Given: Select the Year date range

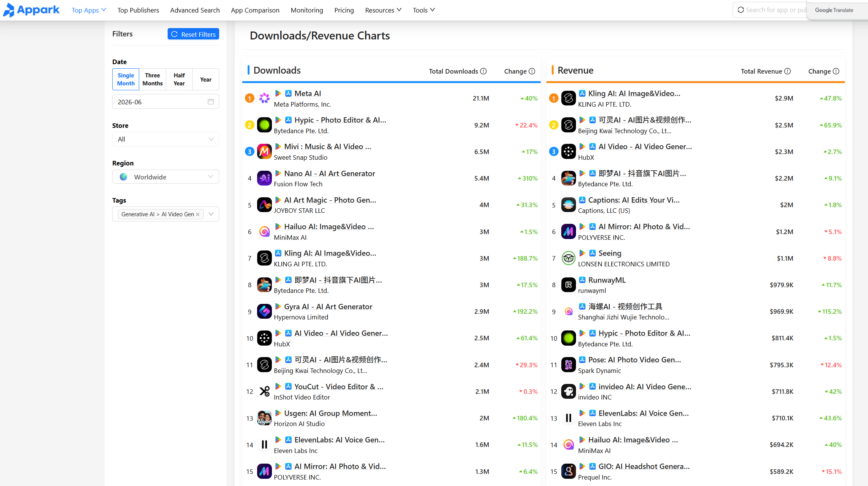Looking at the screenshot, I should (x=206, y=79).
